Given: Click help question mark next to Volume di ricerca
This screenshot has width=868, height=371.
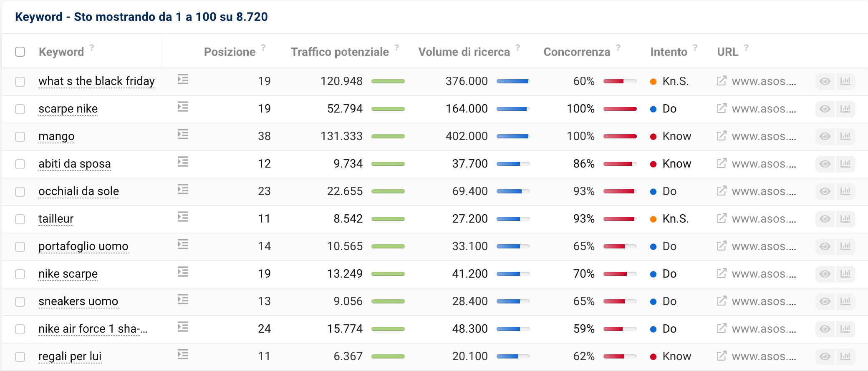Looking at the screenshot, I should tap(518, 47).
